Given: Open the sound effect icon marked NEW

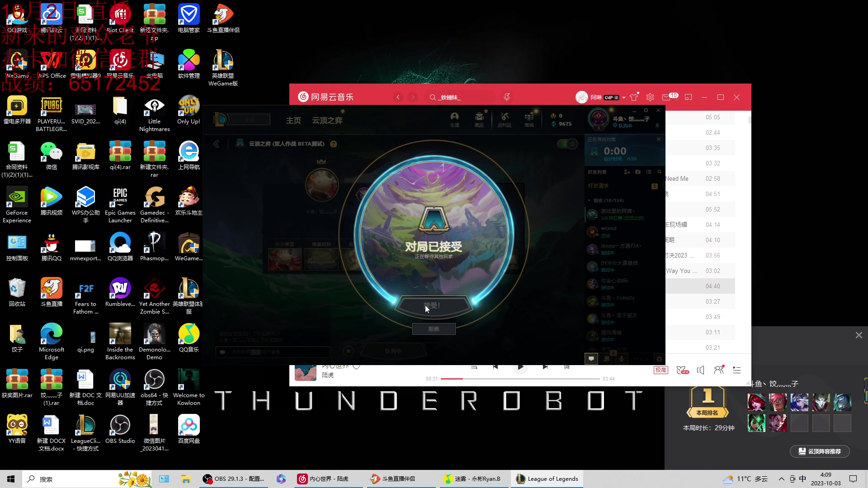Looking at the screenshot, I should (682, 370).
